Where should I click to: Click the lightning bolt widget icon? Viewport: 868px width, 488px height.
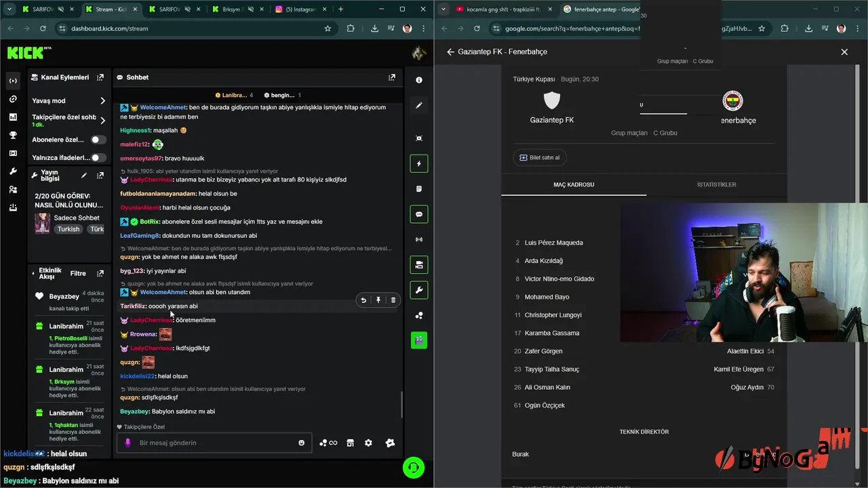[x=419, y=163]
